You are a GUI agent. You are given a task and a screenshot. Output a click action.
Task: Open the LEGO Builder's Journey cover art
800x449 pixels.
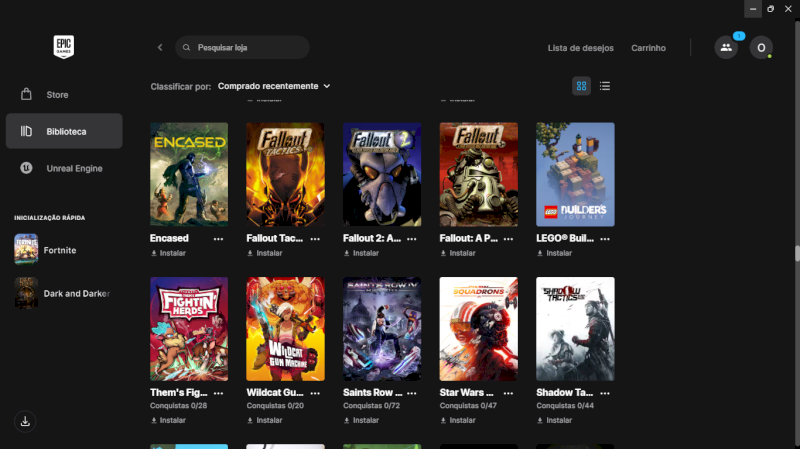[576, 174]
